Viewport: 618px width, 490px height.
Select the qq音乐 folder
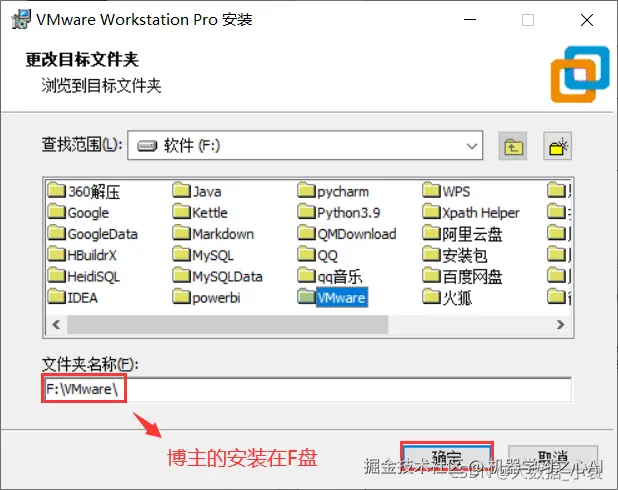pyautogui.click(x=330, y=276)
